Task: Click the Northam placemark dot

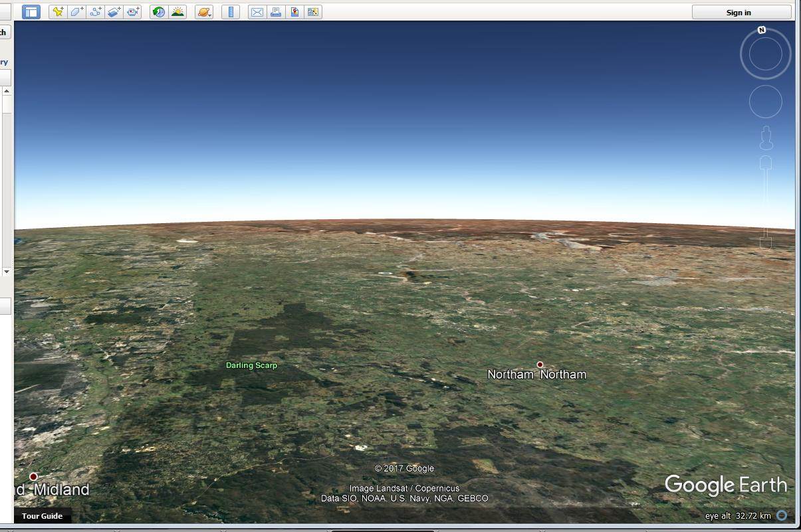Action: pos(540,365)
